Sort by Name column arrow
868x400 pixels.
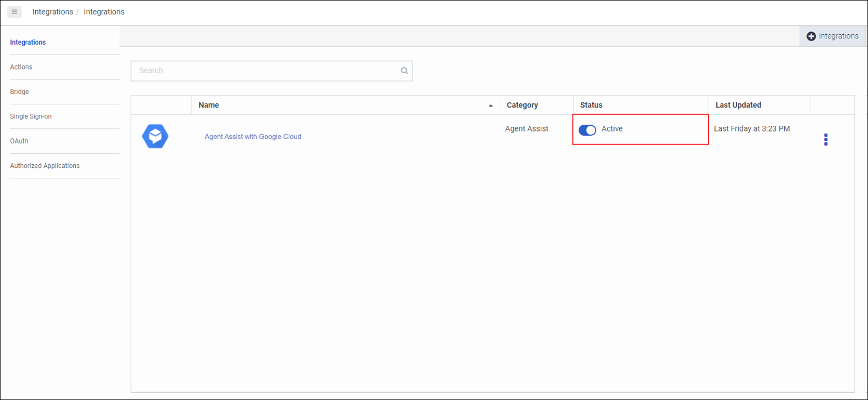490,106
